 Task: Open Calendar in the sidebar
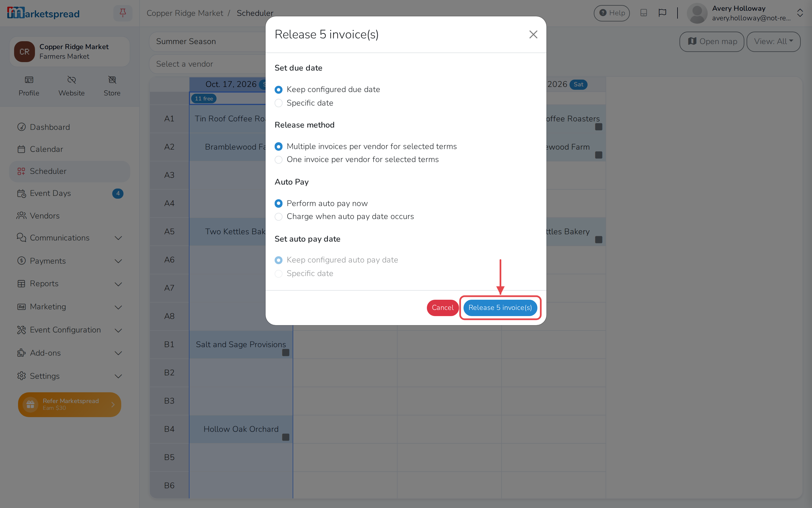(69, 149)
